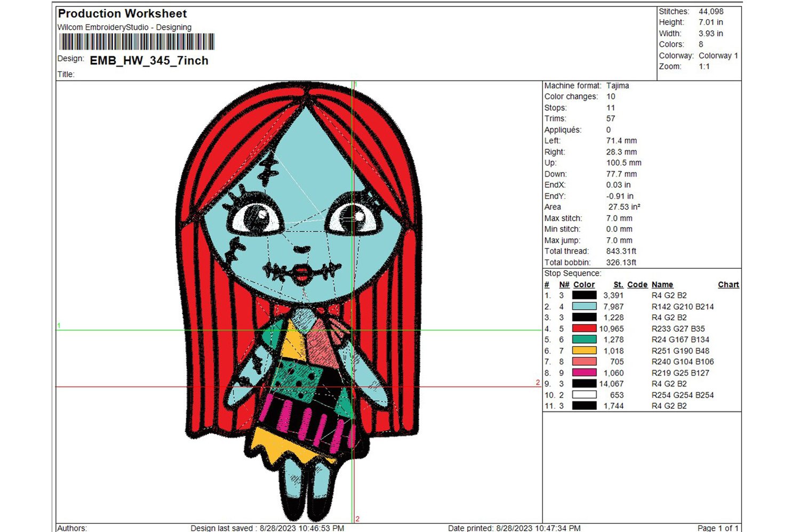Click the 'Max jump:' label

coord(562,240)
